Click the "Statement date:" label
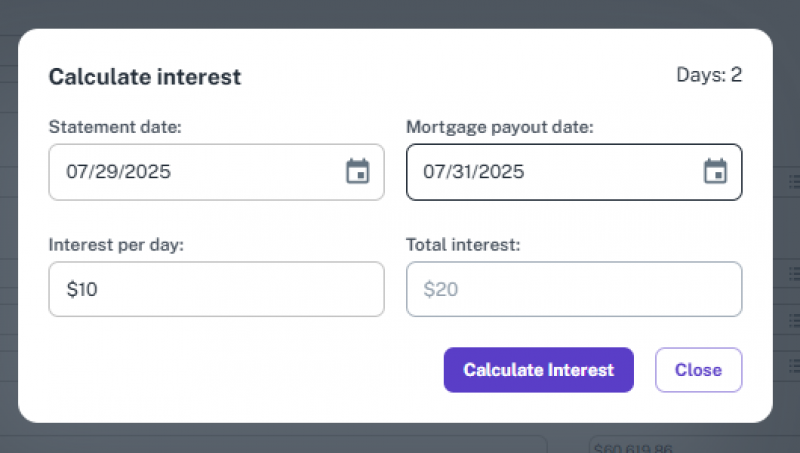800x453 pixels. [115, 127]
